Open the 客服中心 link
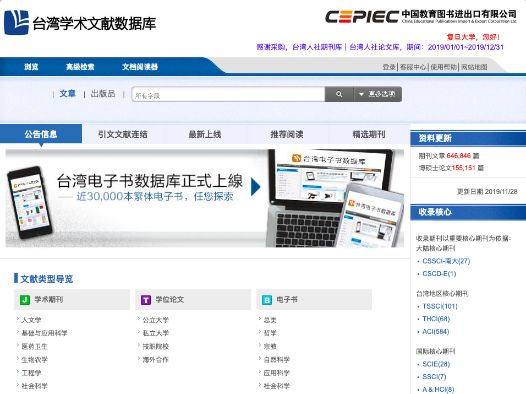The height and width of the screenshot is (394, 526). tap(413, 67)
